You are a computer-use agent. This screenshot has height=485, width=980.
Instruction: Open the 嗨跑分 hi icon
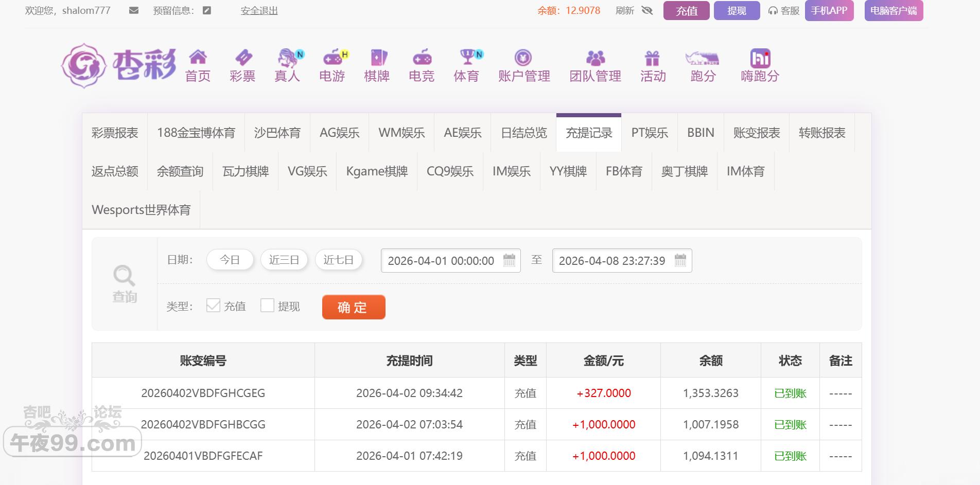pyautogui.click(x=760, y=58)
